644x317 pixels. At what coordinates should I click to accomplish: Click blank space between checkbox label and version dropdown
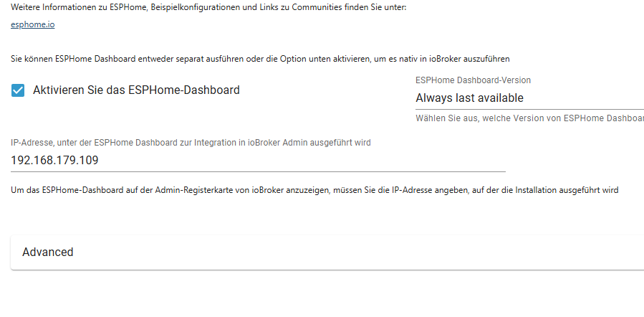click(330, 90)
